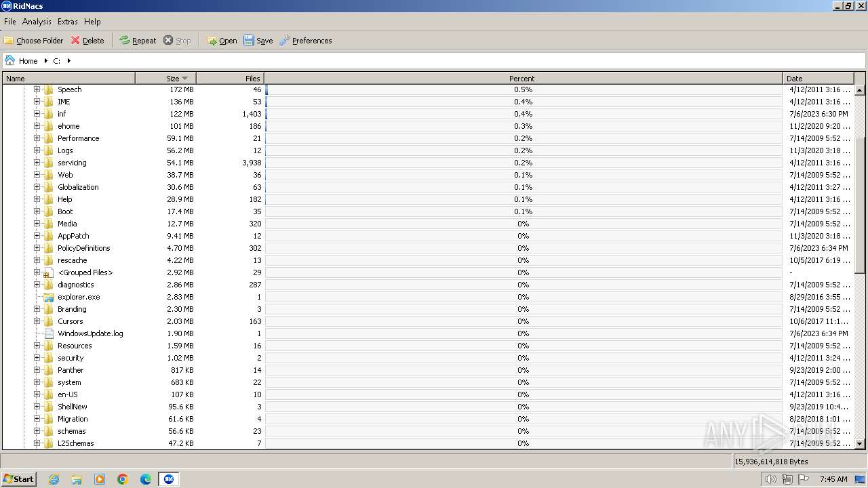Click the Delete toolbar button

pyautogui.click(x=87, y=41)
